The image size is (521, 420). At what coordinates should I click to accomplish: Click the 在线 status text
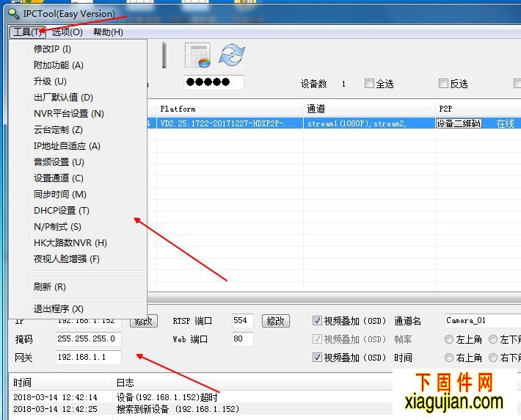[x=505, y=123]
